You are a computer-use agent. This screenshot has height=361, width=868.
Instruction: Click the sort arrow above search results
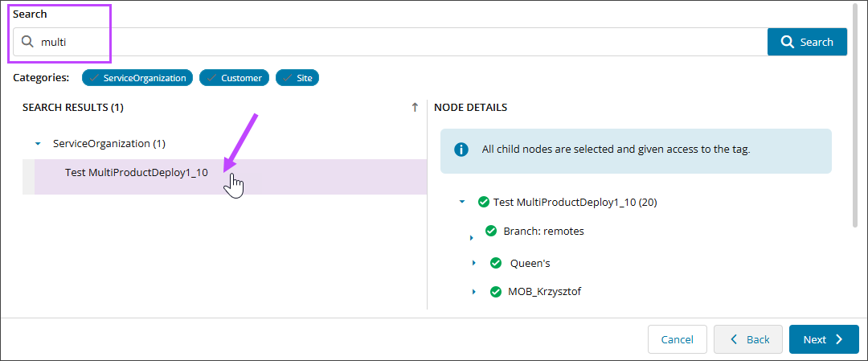coord(415,107)
